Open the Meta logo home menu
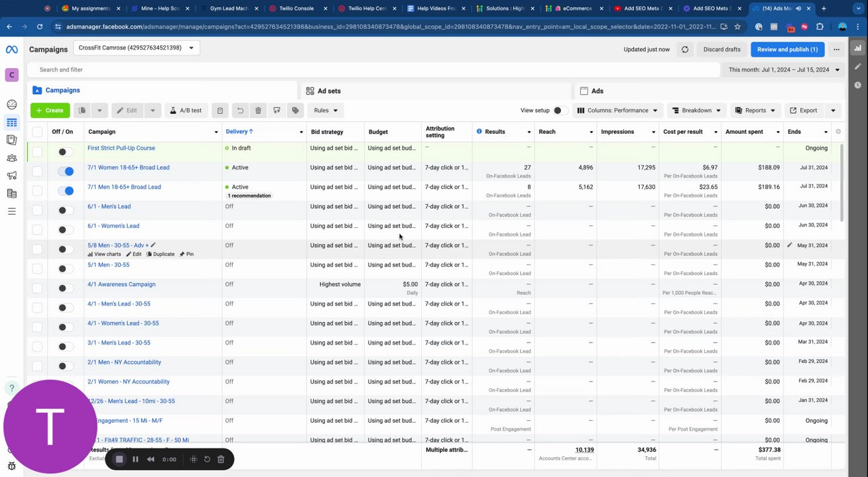 11,50
